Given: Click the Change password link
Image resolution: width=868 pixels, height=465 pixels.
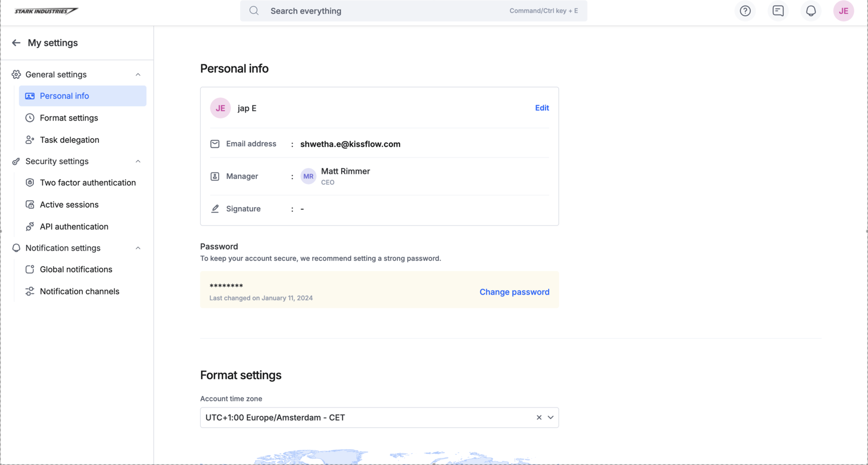Looking at the screenshot, I should pos(514,292).
